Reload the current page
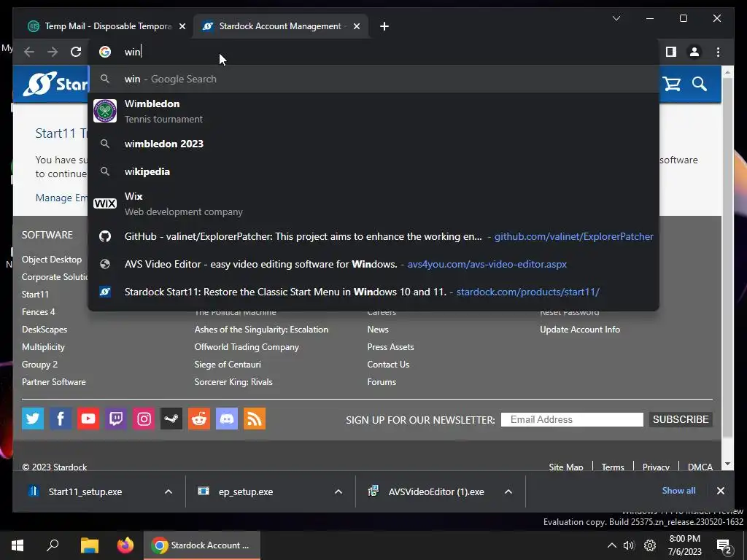747x560 pixels. pos(76,52)
